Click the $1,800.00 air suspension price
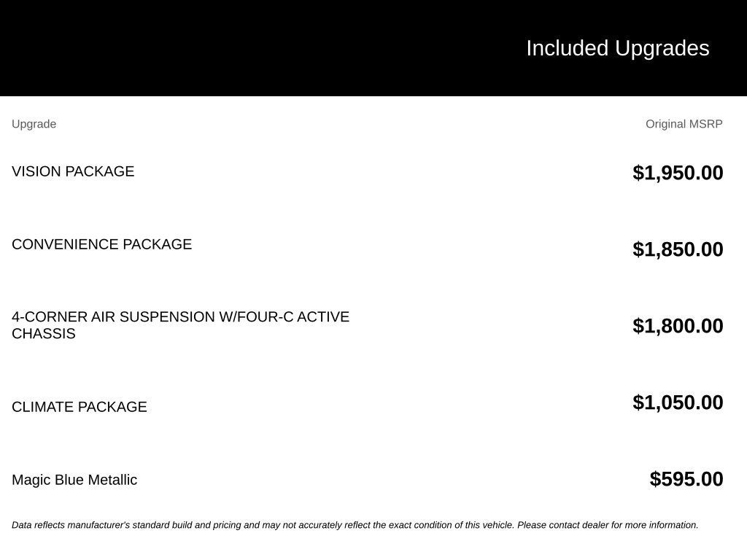747x560 pixels. click(678, 326)
